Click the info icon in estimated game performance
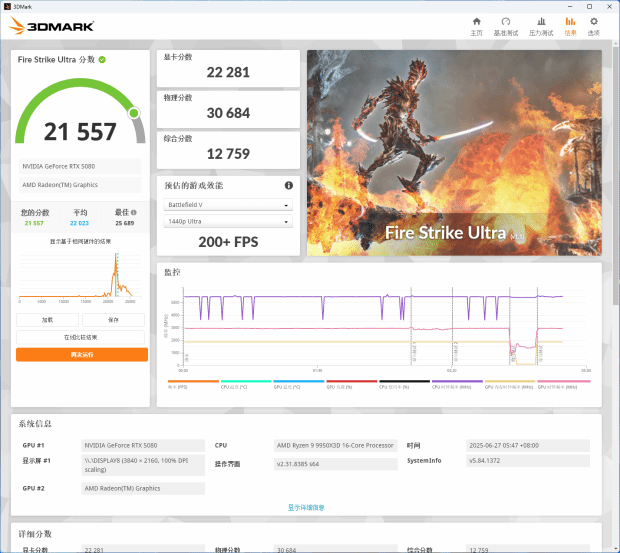620x553 pixels. 289,185
